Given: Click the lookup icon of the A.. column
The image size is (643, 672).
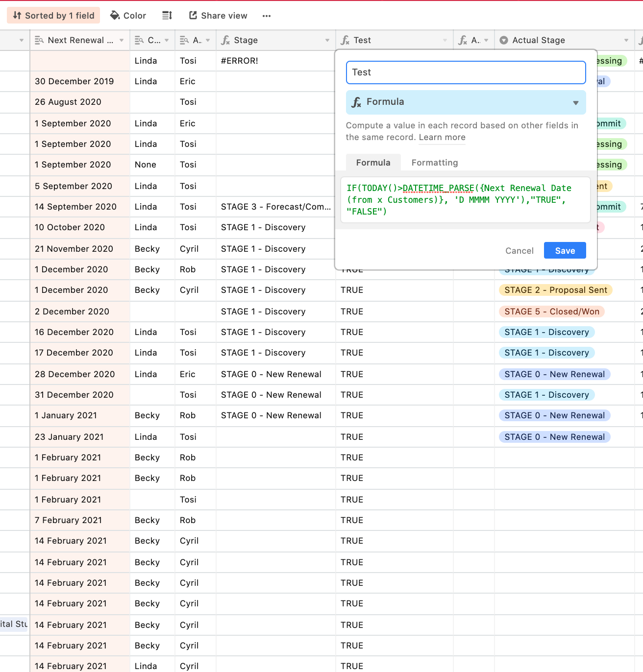Looking at the screenshot, I should [x=184, y=40].
